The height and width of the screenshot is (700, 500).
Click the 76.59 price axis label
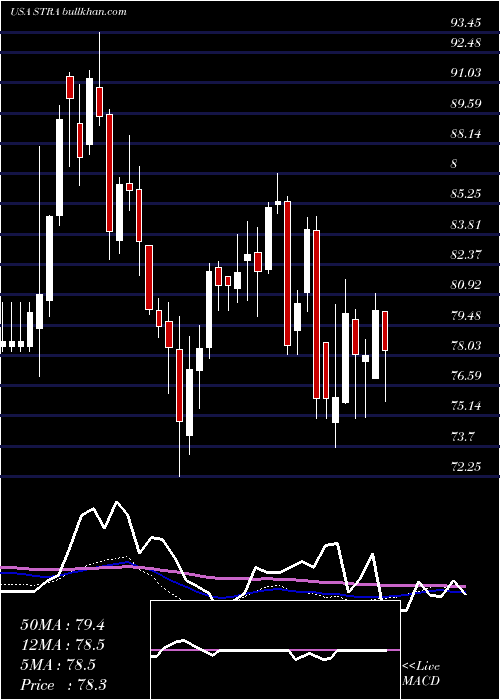(x=466, y=375)
